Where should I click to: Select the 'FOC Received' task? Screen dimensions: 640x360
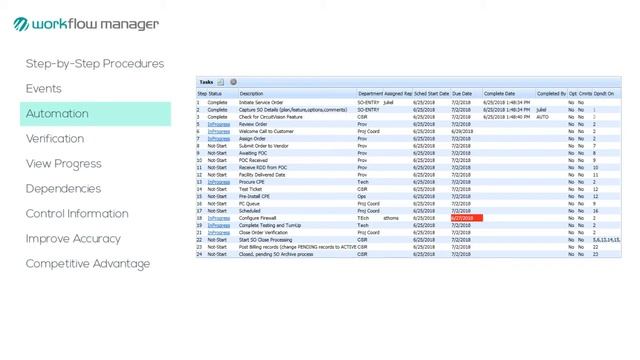point(253,160)
